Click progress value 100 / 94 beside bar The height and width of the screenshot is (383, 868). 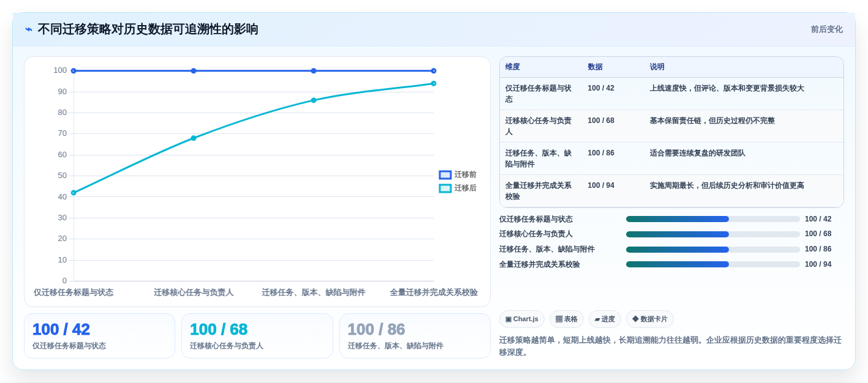click(818, 264)
